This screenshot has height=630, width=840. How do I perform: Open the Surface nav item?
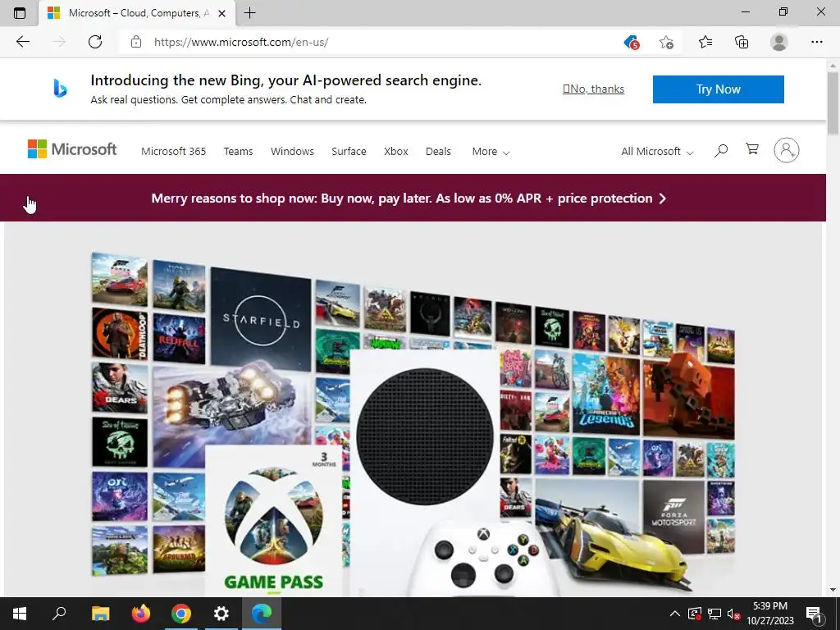click(349, 152)
